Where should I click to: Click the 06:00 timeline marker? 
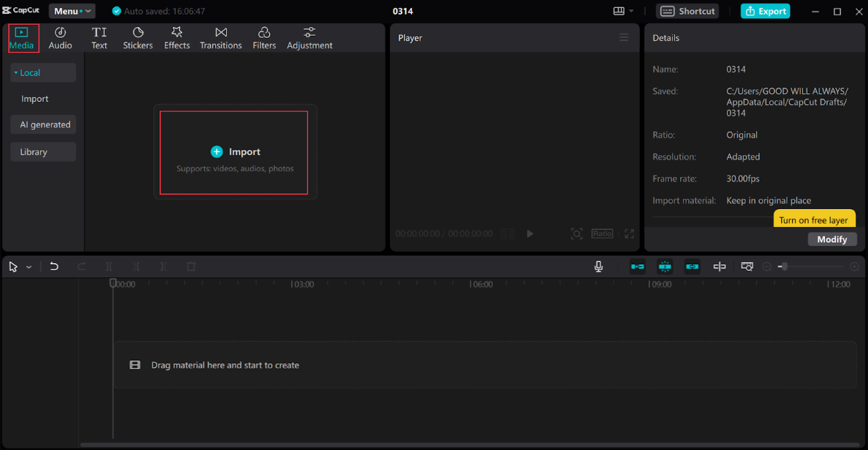(480, 284)
